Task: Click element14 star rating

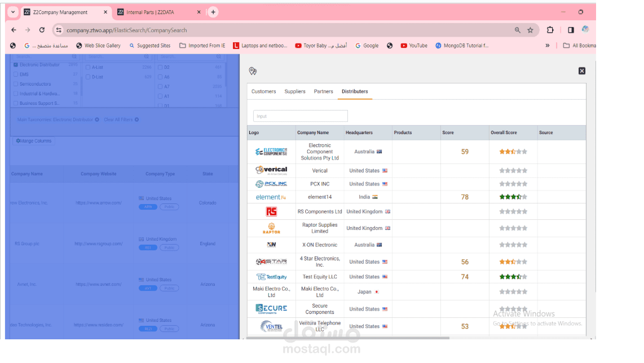Action: (x=513, y=197)
